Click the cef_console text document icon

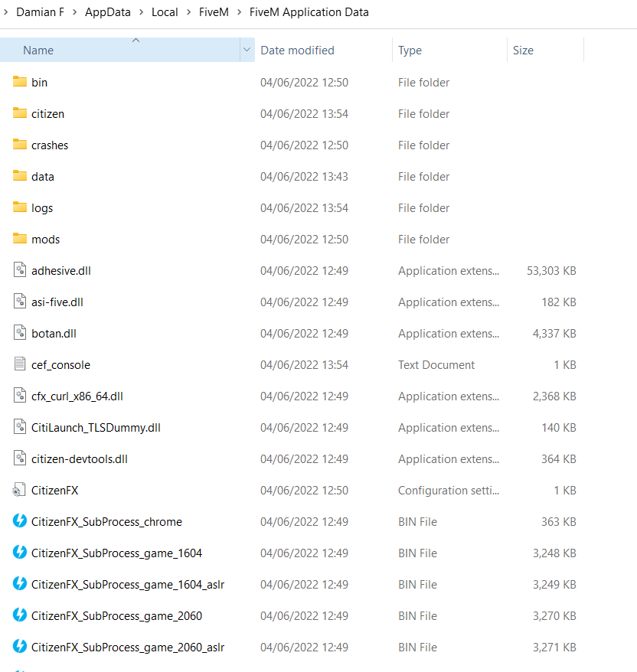click(x=20, y=364)
